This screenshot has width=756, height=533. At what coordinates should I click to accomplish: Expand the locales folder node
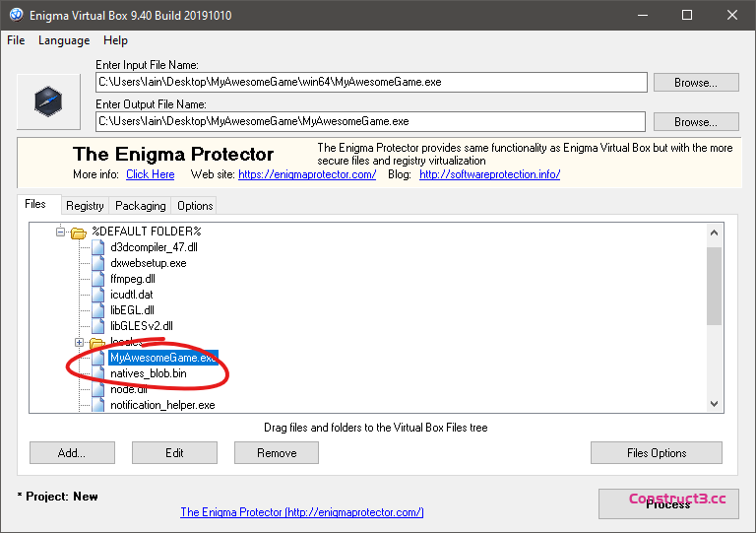pos(80,342)
